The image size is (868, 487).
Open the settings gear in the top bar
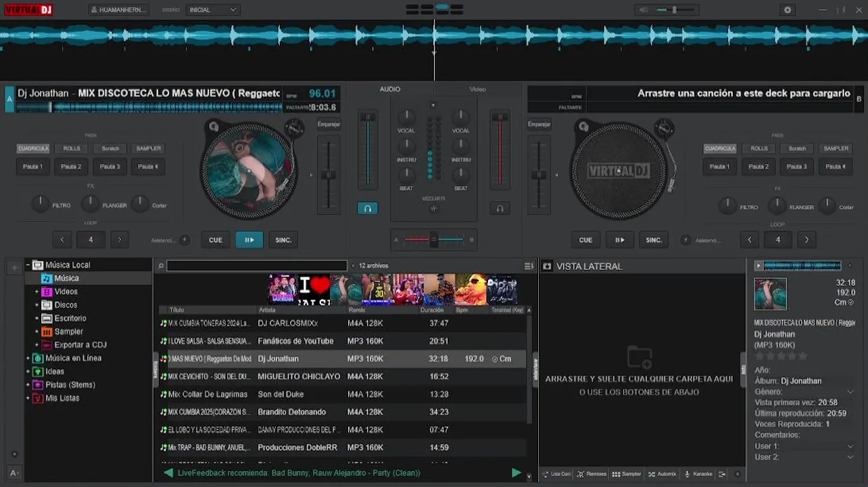[x=787, y=10]
